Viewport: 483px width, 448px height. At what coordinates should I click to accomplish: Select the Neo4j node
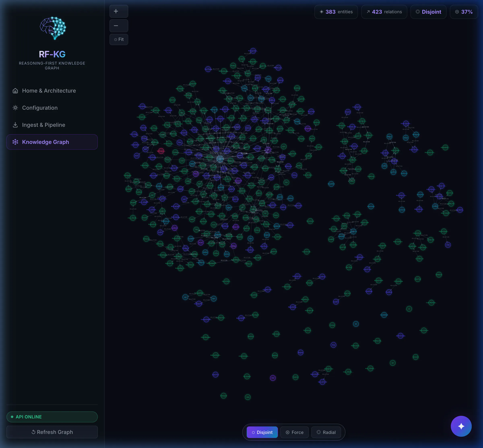(406, 138)
